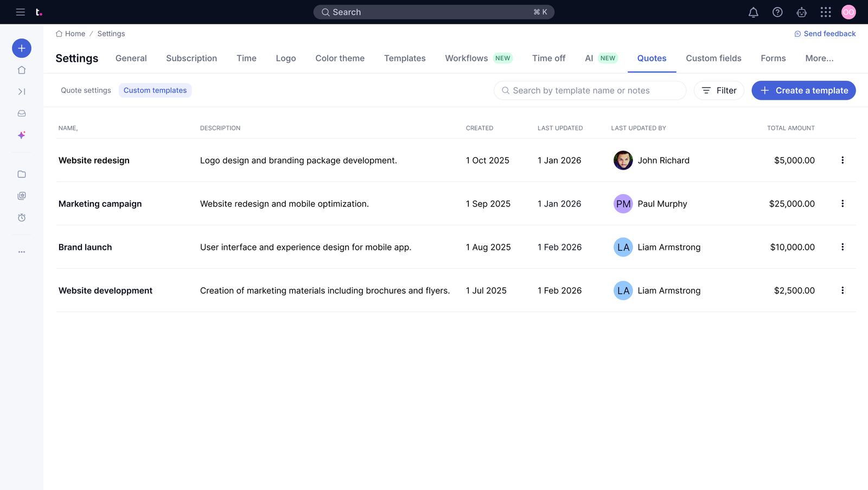The height and width of the screenshot is (490, 868).
Task: Open the Logo tab
Action: [286, 58]
